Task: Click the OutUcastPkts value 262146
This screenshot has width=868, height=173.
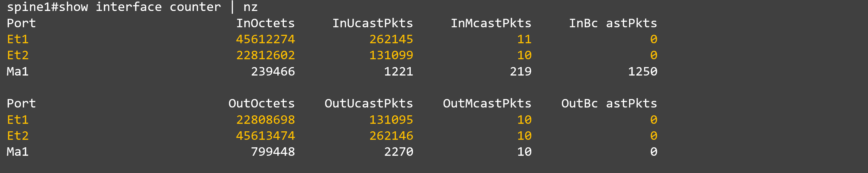Action: (391, 136)
